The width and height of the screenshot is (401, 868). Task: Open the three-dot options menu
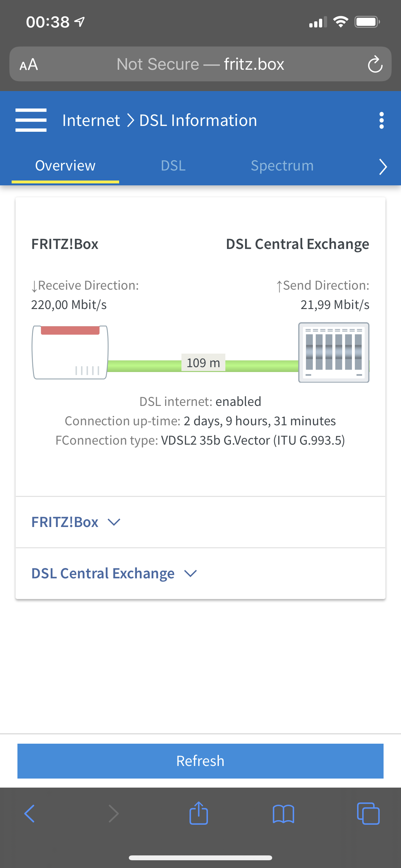coord(381,120)
